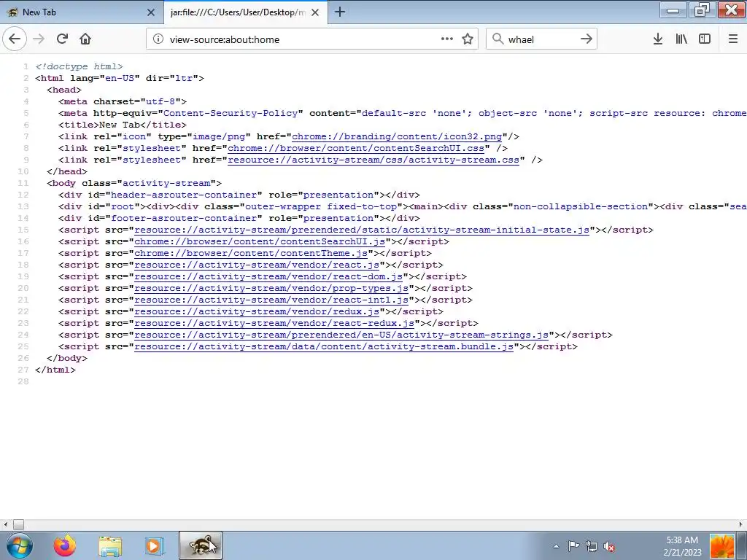Viewport: 747px width, 560px height.
Task: Open chrome://branding/content/icon32.png link
Action: point(397,136)
